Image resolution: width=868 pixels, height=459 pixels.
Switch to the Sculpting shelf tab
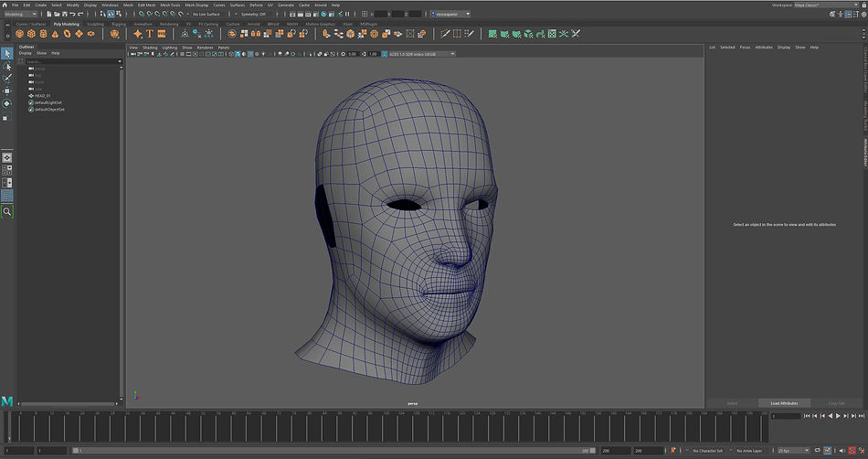(x=95, y=25)
